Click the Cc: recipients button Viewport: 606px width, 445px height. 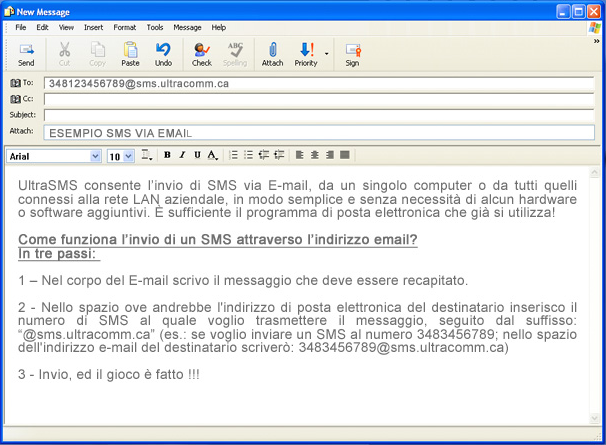click(x=22, y=99)
